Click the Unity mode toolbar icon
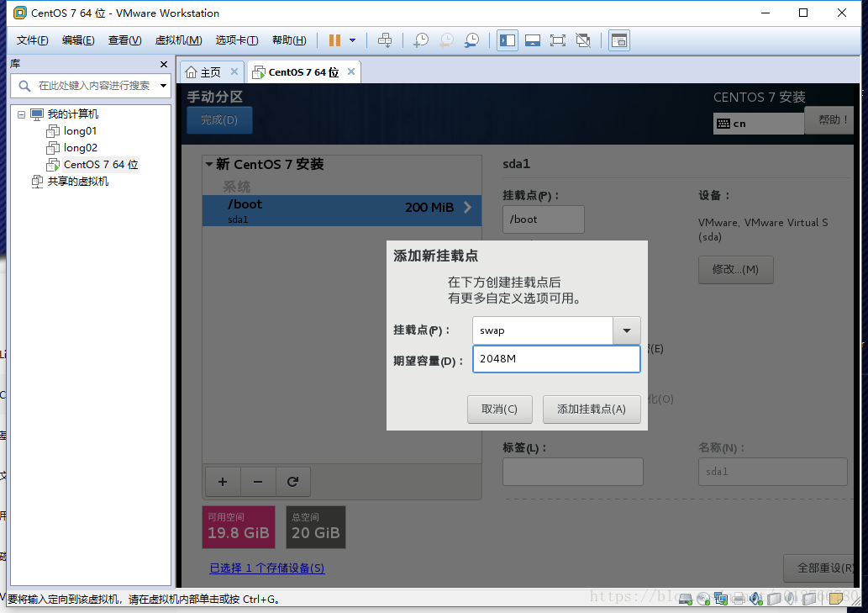 [583, 40]
